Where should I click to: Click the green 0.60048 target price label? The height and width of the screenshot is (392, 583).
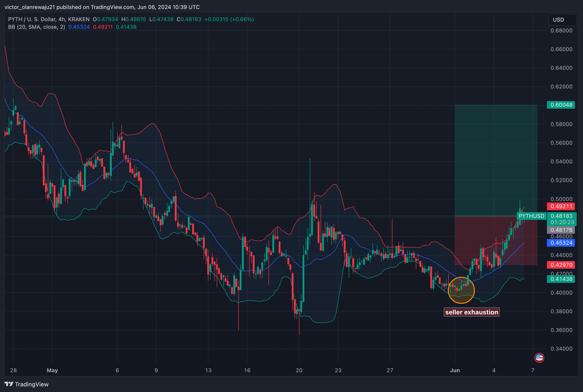pos(560,105)
